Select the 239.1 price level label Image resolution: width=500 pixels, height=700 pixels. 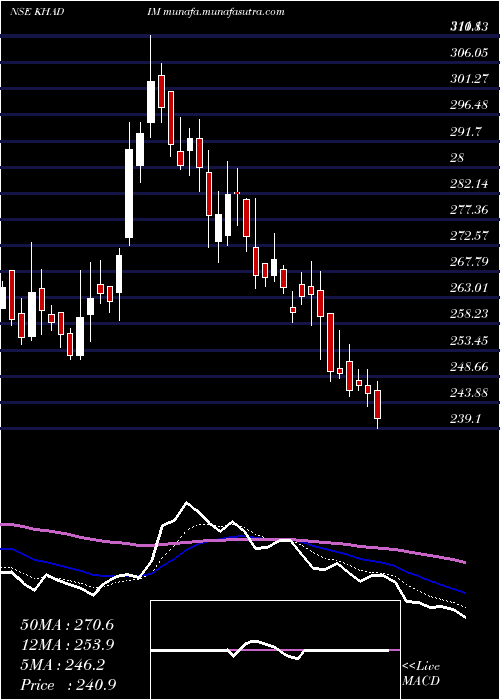465,420
